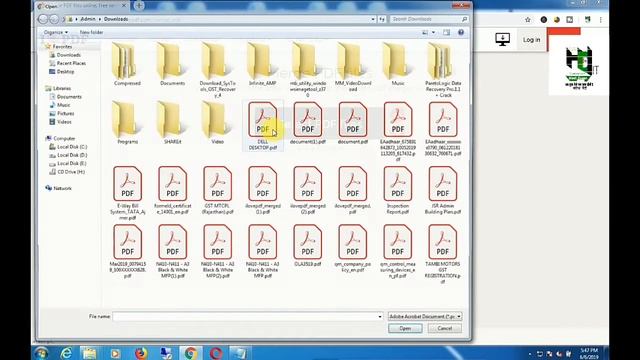
Task: Open Firefox from the taskbar
Action: (141, 353)
